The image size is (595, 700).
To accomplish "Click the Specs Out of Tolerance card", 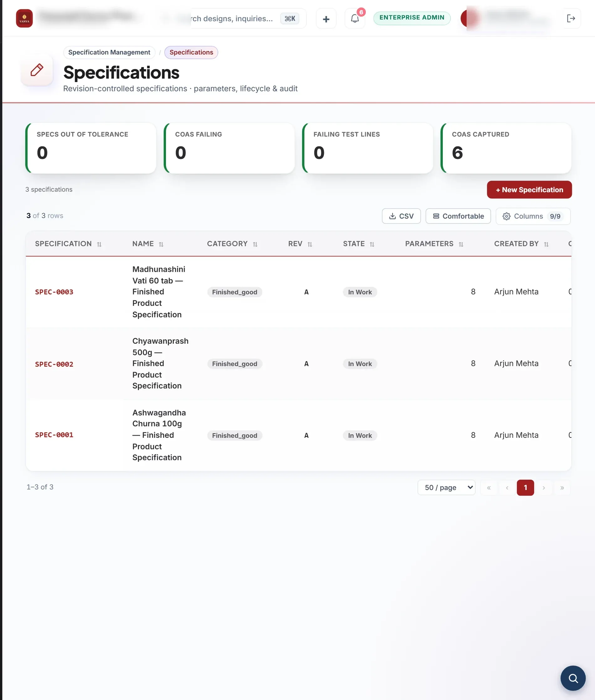I will [91, 148].
